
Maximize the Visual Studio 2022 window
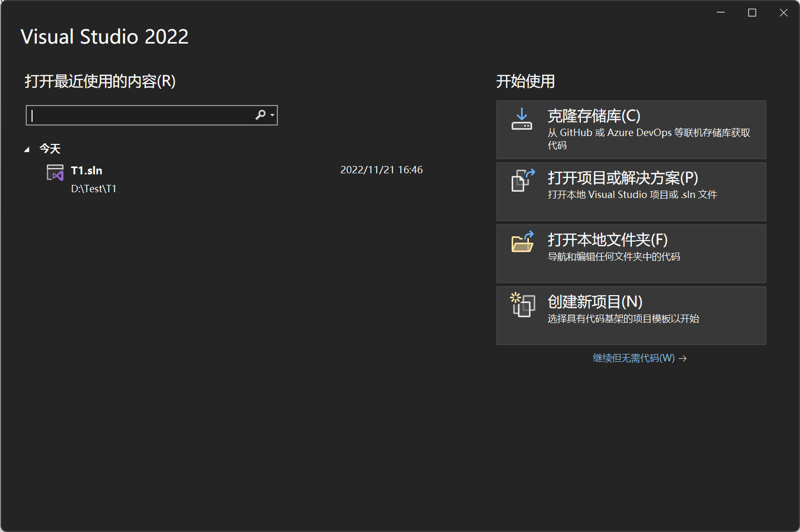[x=752, y=13]
